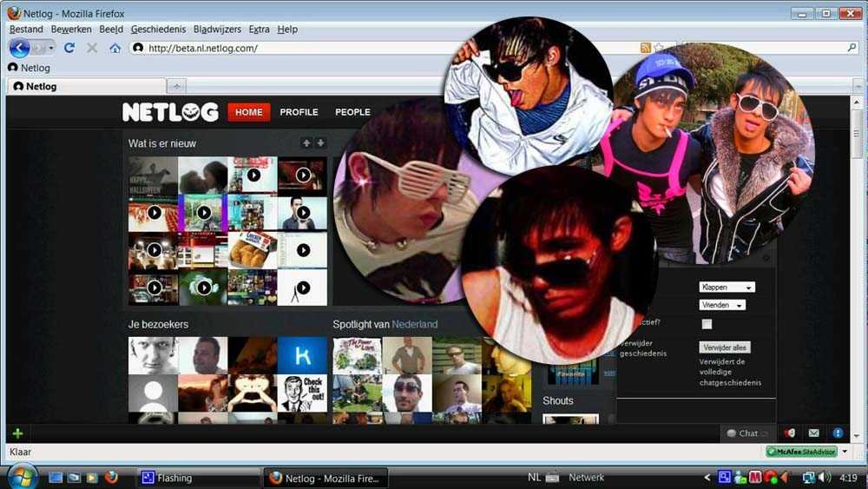Click the Netlog logo
Image resolution: width=868 pixels, height=489 pixels.
tap(170, 112)
